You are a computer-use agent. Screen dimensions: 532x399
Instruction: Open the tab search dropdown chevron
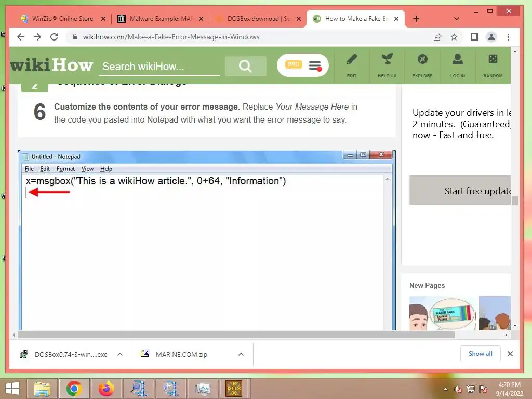(456, 19)
